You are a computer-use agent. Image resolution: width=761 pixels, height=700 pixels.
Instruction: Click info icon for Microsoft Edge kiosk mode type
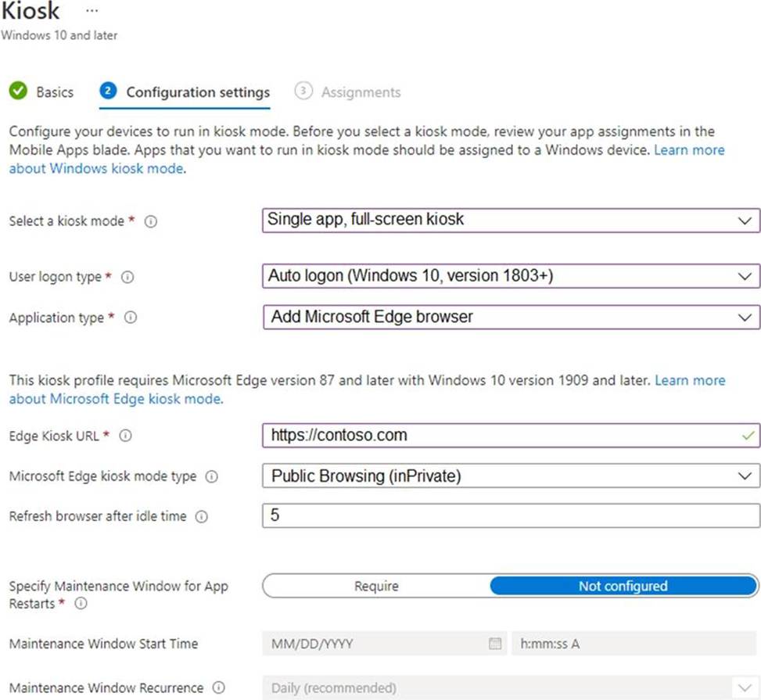pos(211,476)
